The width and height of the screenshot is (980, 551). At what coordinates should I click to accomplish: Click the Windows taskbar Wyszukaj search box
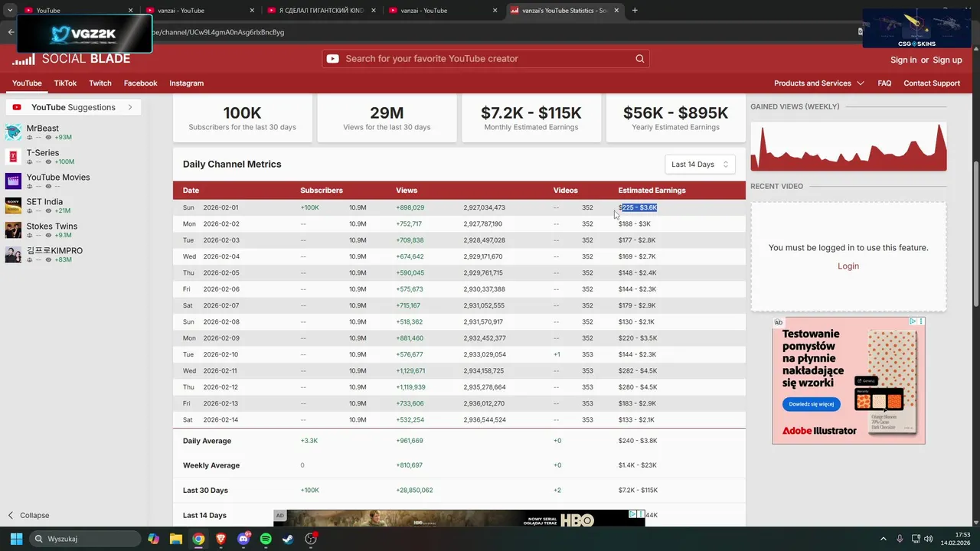[85, 539]
